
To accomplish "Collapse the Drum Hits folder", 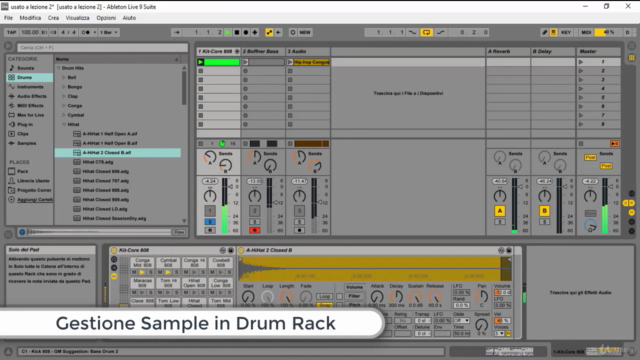I will [58, 68].
